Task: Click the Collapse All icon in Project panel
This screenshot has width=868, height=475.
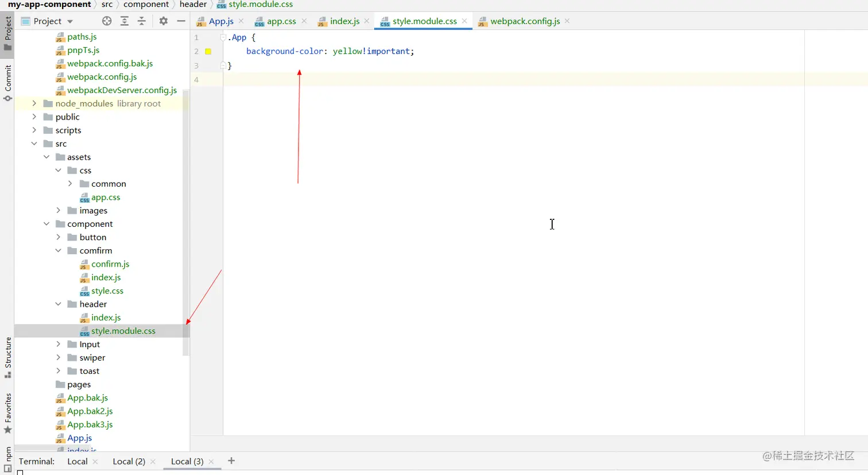Action: (142, 21)
